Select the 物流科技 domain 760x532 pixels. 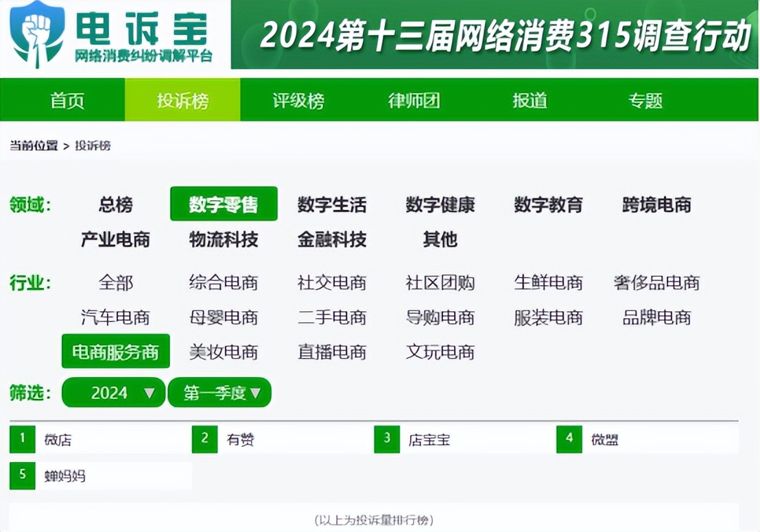pyautogui.click(x=224, y=239)
